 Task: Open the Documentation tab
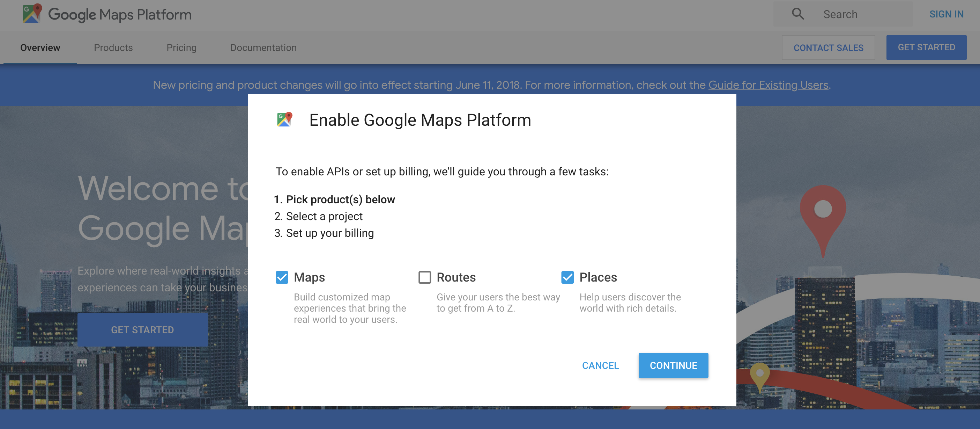pos(263,48)
